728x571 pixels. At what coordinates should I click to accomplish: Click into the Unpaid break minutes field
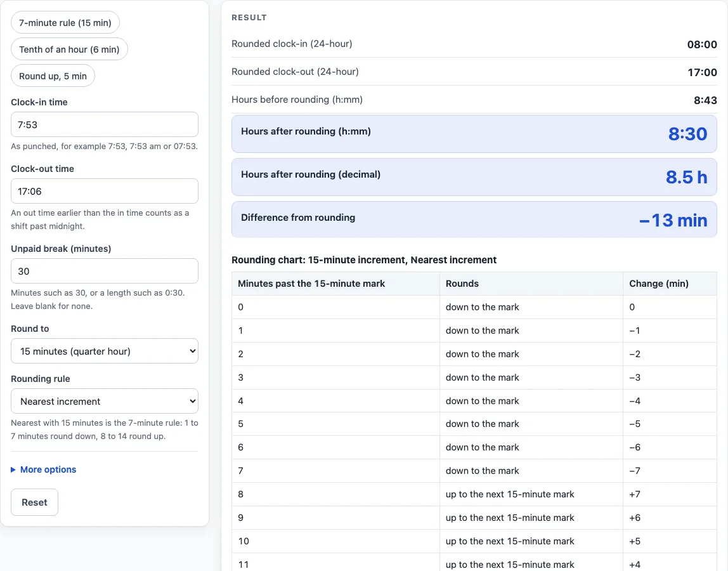click(105, 271)
